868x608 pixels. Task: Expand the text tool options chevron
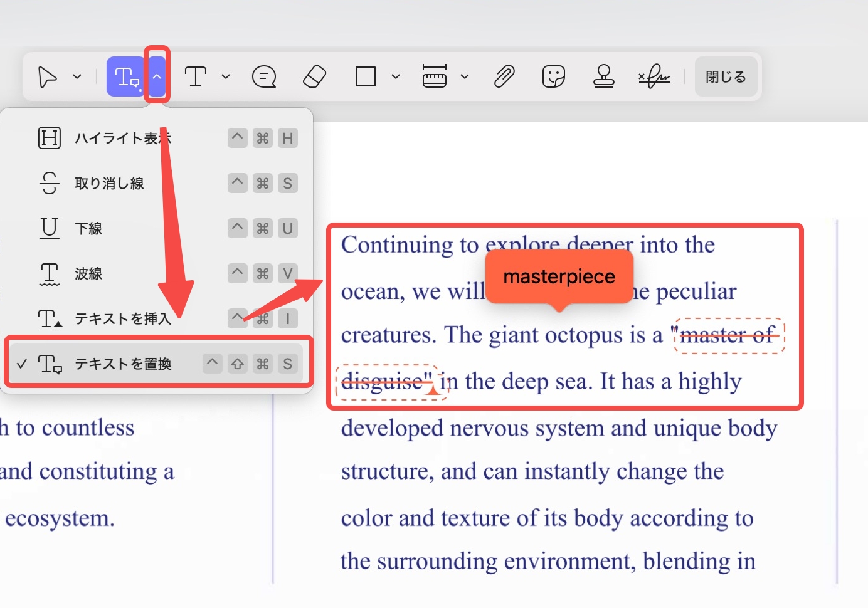click(226, 76)
